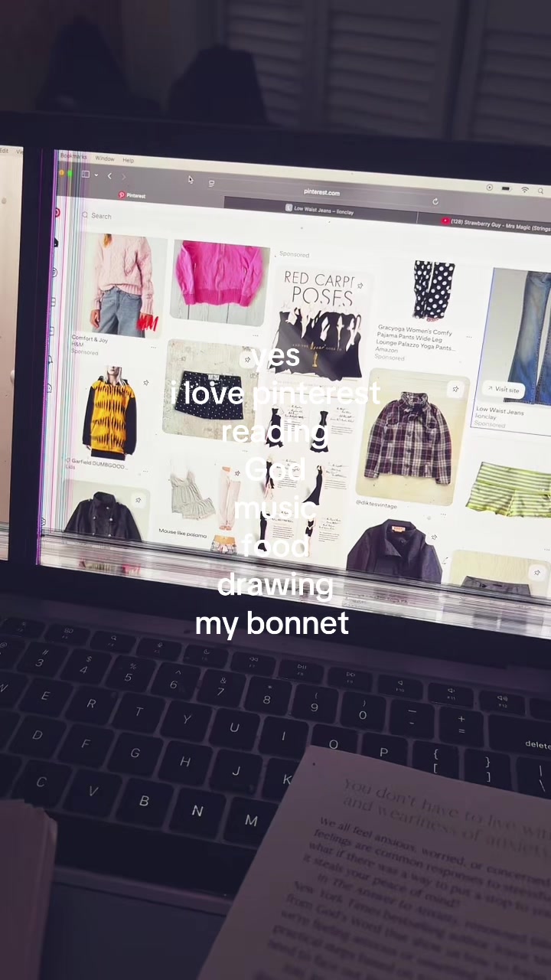
Task: Click the Comfort & Joy H&M title
Action: [x=90, y=341]
